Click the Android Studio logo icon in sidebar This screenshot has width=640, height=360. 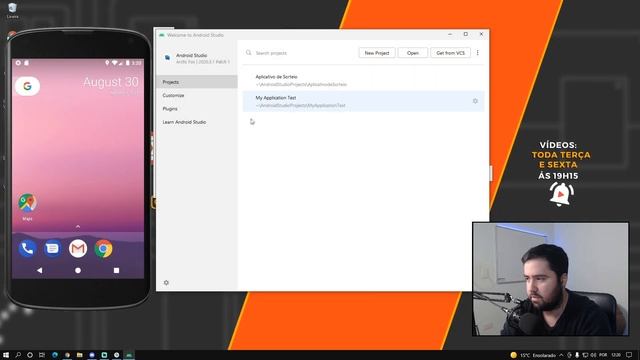167,58
